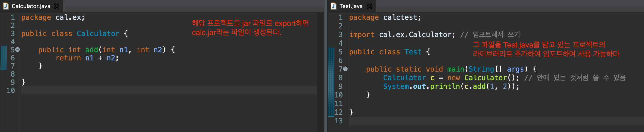Click the '// 안에 있는 것처럼 쓸 수 있음' comment
644x132 pixels.
tap(575, 78)
